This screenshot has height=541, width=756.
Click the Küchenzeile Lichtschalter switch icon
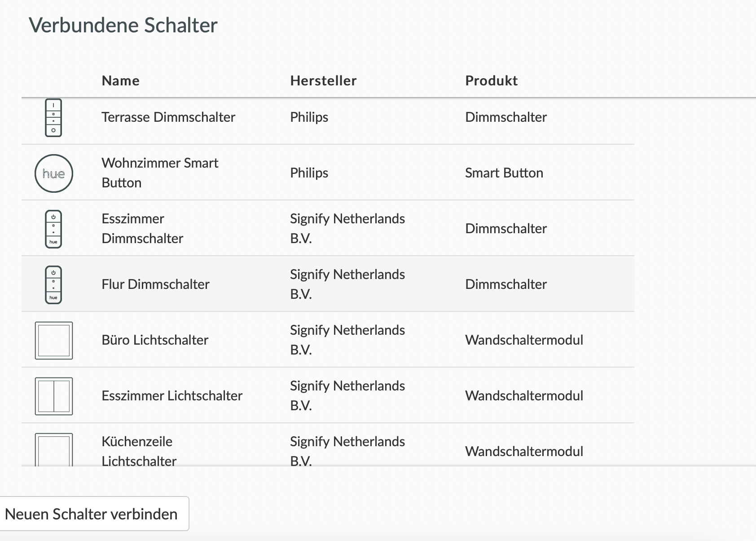tap(53, 449)
